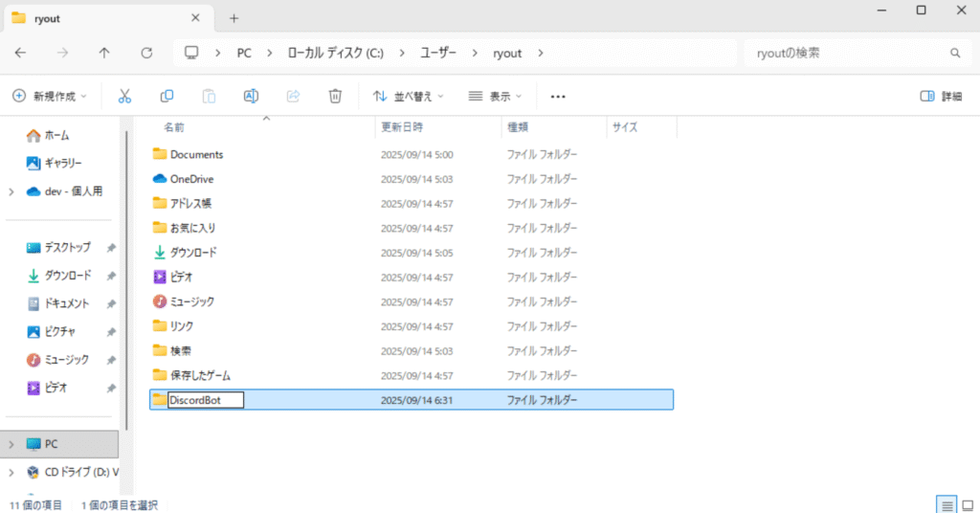Switch to details list view icon
980x513 pixels.
(x=946, y=504)
